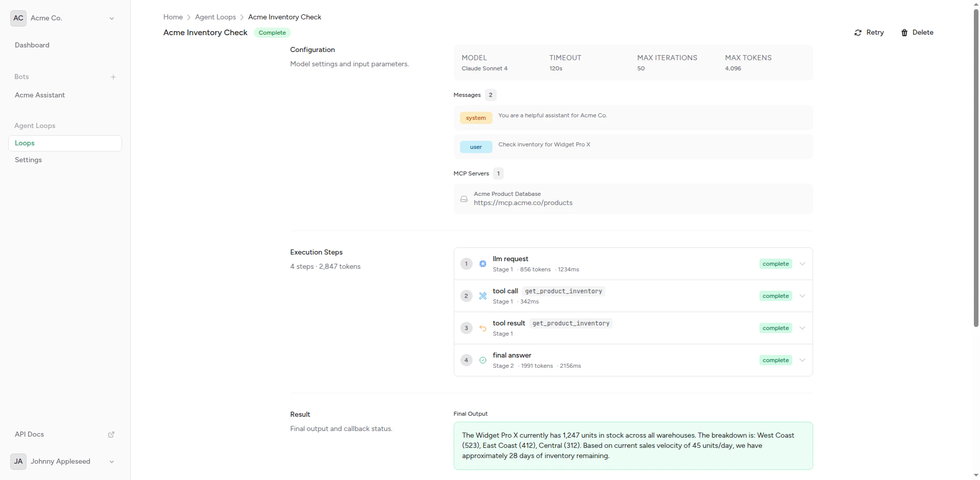The height and width of the screenshot is (480, 980).
Task: Click the tool result return-arrow icon
Action: [x=483, y=328]
